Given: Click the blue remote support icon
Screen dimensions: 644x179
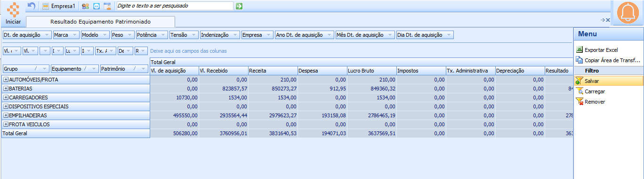Looking at the screenshot, I should click(97, 6).
